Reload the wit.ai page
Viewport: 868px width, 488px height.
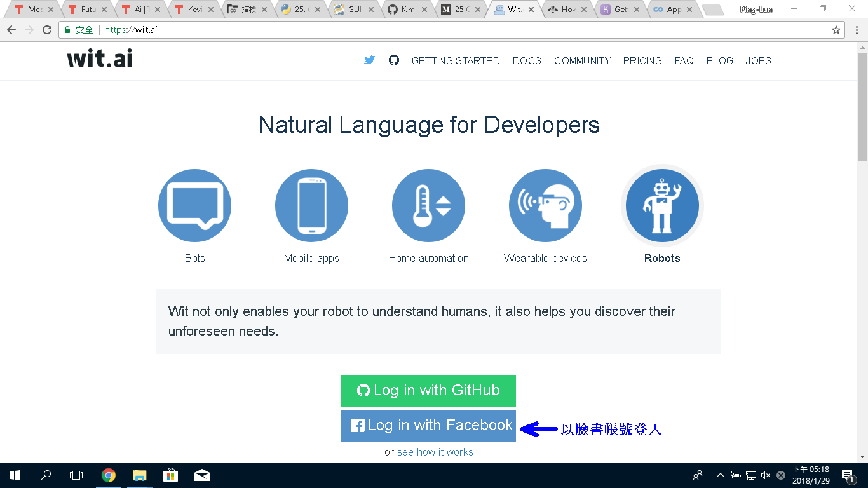pyautogui.click(x=47, y=30)
